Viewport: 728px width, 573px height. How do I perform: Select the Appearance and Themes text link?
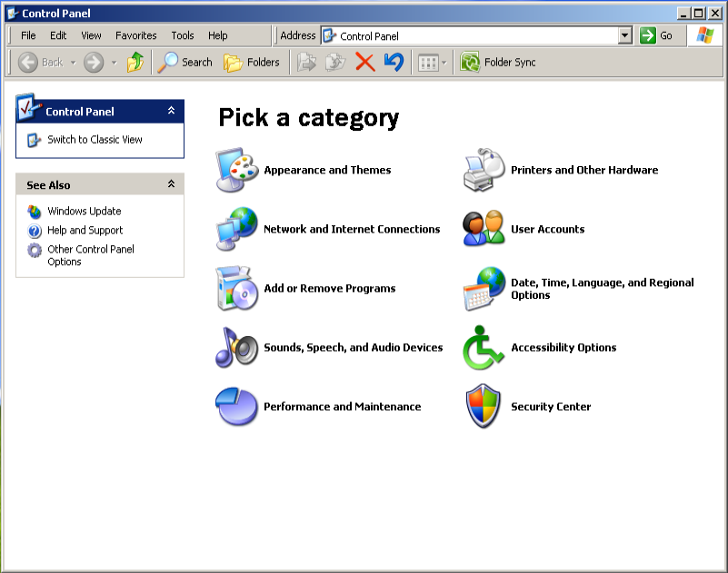[327, 170]
